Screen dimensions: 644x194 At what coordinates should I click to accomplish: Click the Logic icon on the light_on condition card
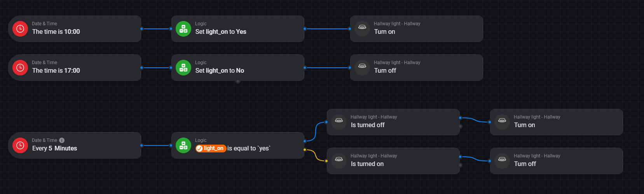[183, 145]
